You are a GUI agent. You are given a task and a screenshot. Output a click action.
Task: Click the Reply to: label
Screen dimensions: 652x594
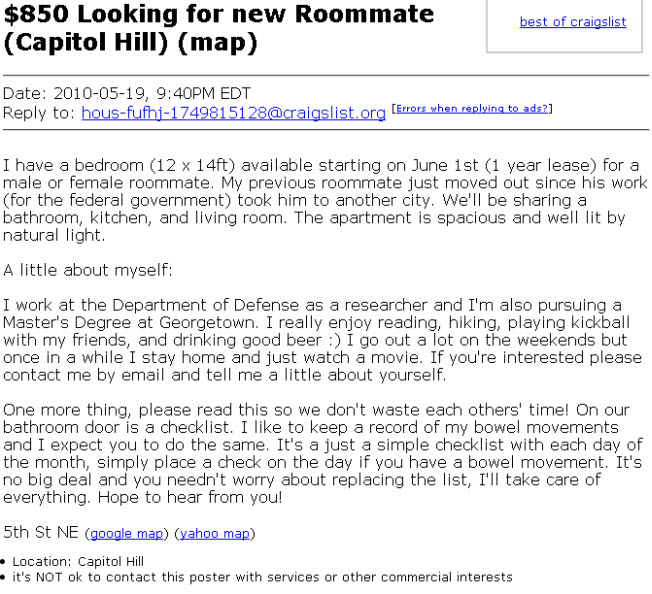coord(39,113)
